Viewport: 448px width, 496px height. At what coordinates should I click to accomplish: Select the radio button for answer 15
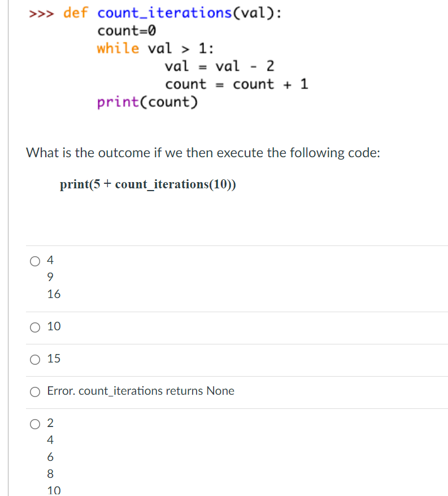coord(34,359)
